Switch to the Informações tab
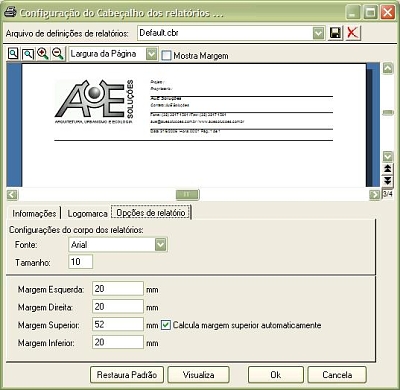The height and width of the screenshot is (390, 400). (34, 213)
